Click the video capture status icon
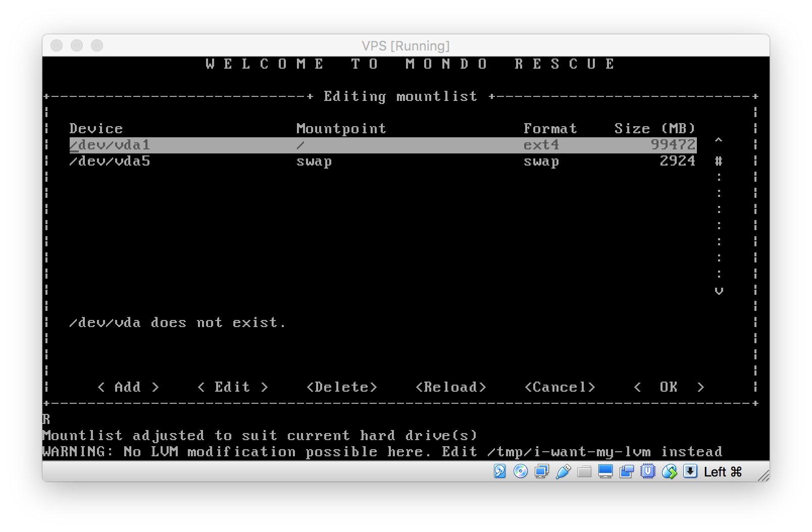The width and height of the screenshot is (812, 532). point(627,471)
